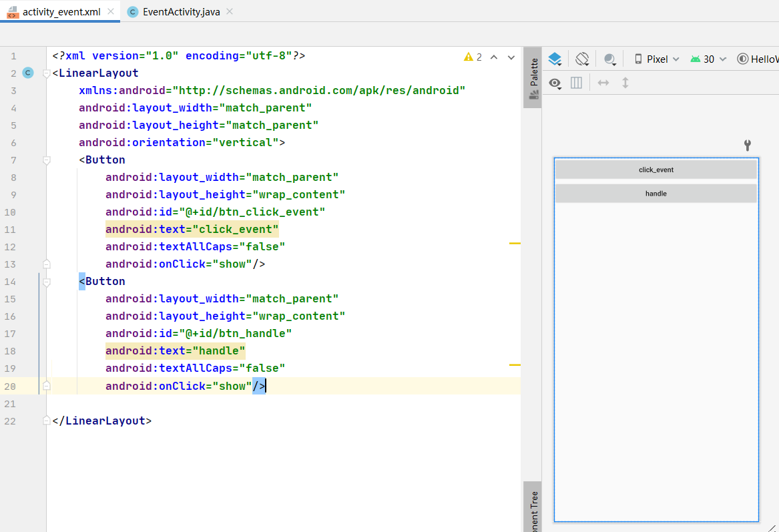Click the column layout icon in toolbar
This screenshot has height=532, width=779.
(576, 83)
